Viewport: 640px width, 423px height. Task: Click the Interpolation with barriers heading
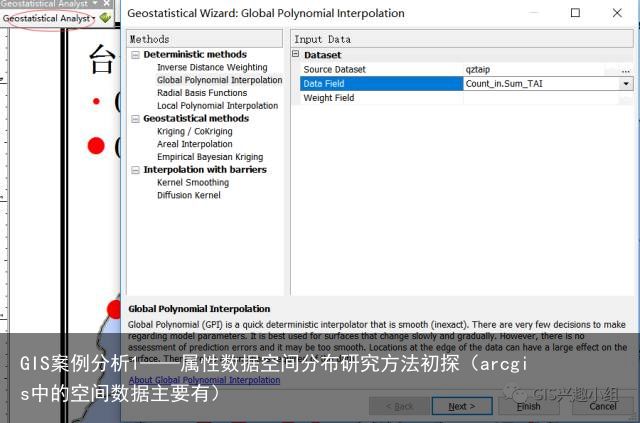point(204,170)
